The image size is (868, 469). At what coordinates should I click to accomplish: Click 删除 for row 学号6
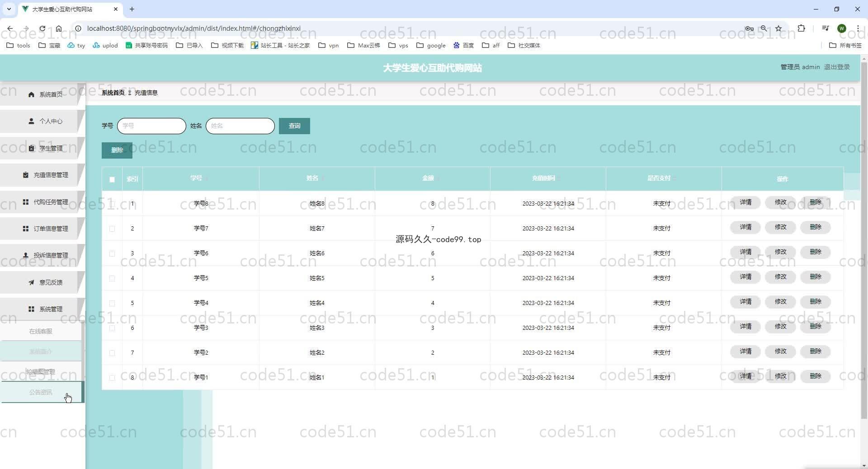point(816,252)
